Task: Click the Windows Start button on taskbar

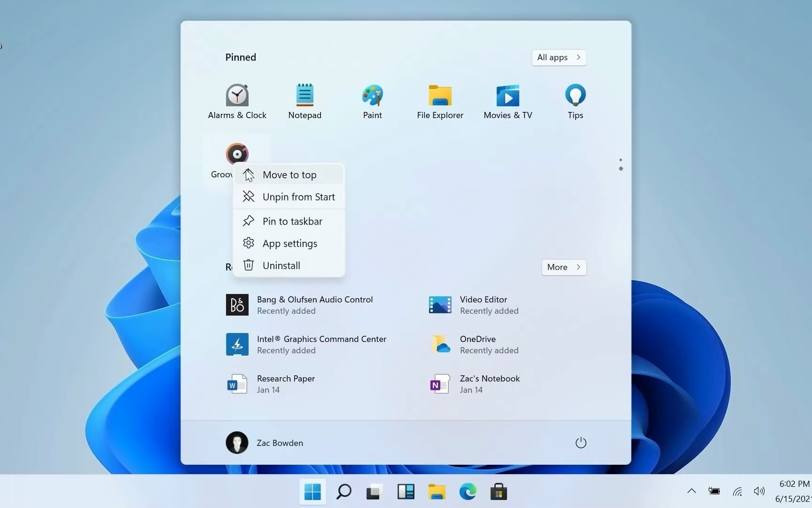Action: pyautogui.click(x=312, y=492)
